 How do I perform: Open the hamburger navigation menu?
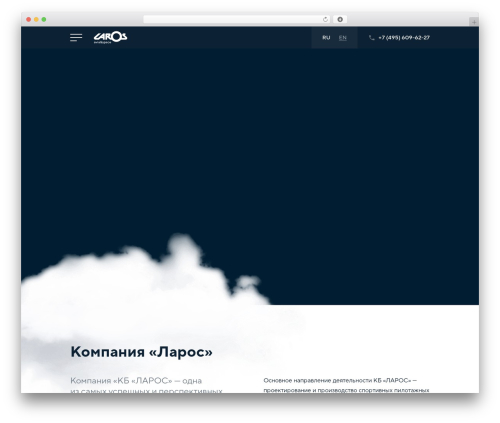coord(76,37)
